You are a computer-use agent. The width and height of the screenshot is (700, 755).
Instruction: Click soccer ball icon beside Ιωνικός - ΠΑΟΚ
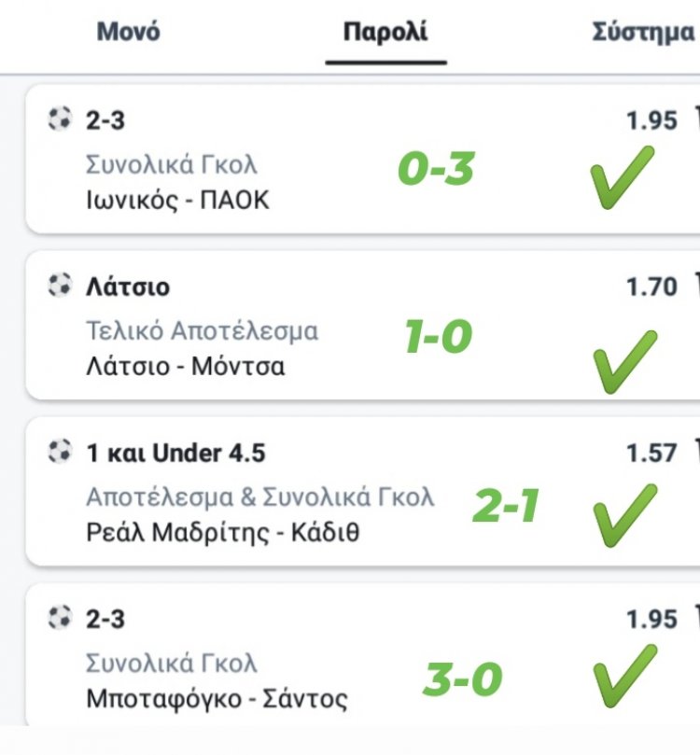point(60,119)
